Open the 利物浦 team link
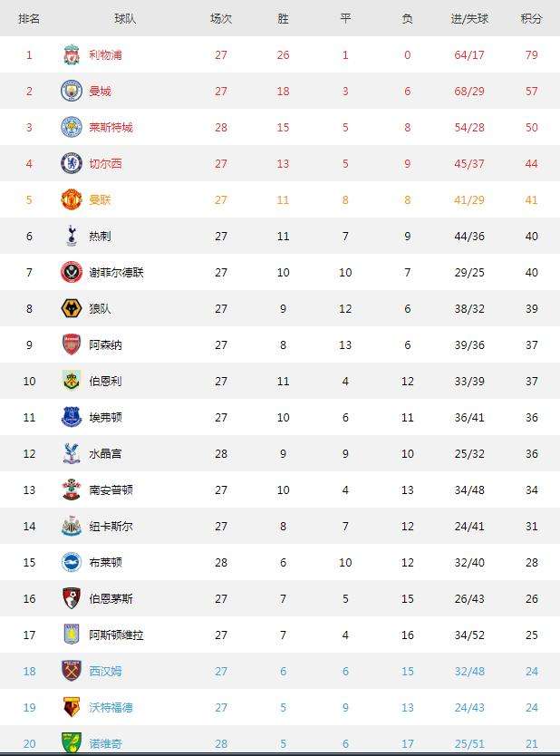 [x=105, y=55]
